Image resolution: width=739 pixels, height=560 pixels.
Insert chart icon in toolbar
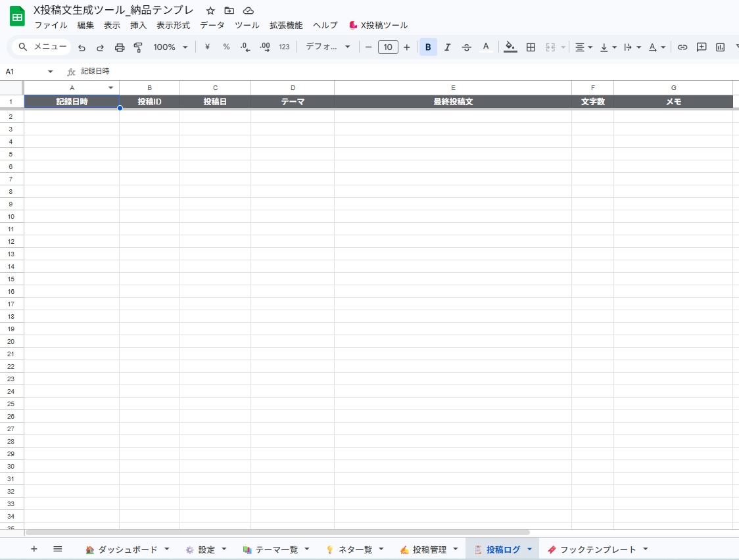[x=720, y=47]
